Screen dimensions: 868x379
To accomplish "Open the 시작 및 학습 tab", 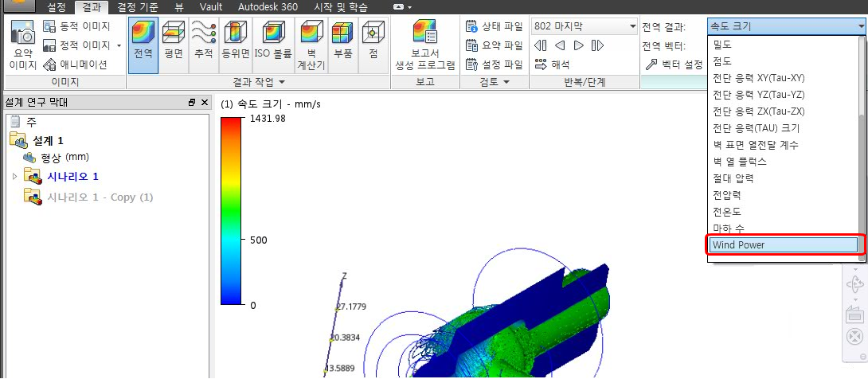I will pyautogui.click(x=341, y=7).
